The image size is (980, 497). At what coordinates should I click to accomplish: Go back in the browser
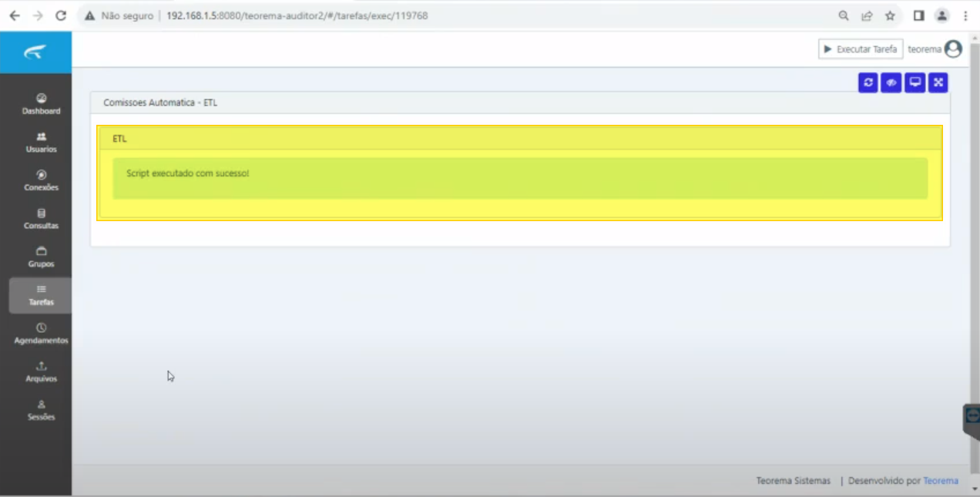click(x=15, y=15)
